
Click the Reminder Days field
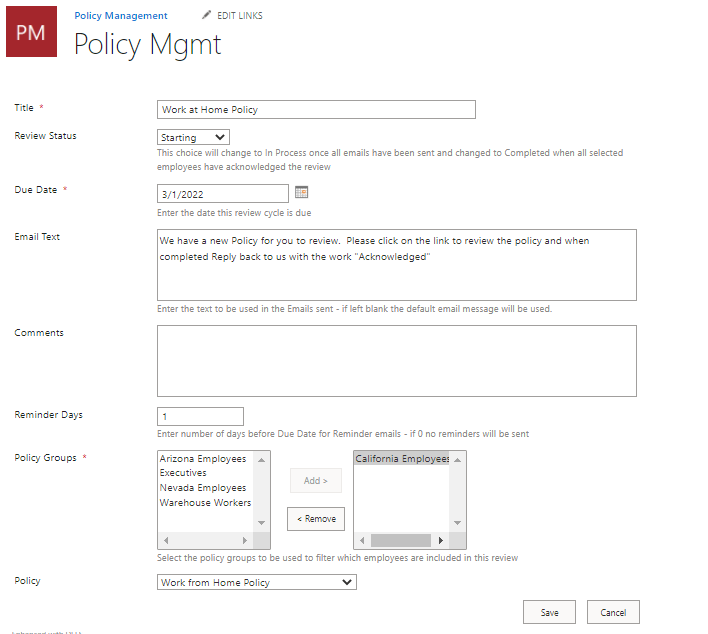[200, 416]
